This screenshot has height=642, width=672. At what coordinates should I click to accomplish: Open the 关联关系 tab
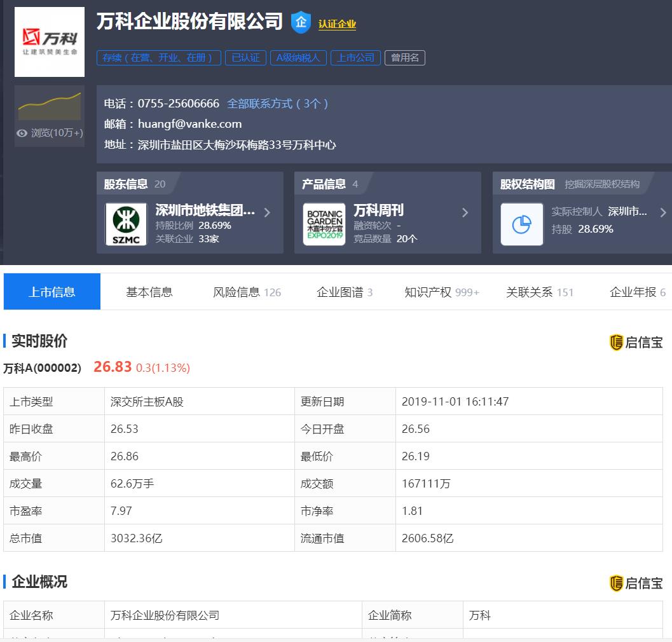(x=539, y=292)
